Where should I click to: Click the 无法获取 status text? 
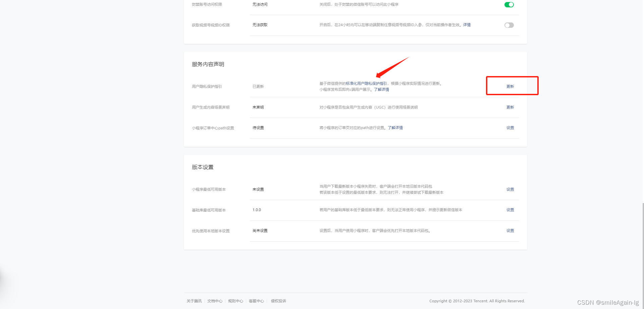pos(260,25)
